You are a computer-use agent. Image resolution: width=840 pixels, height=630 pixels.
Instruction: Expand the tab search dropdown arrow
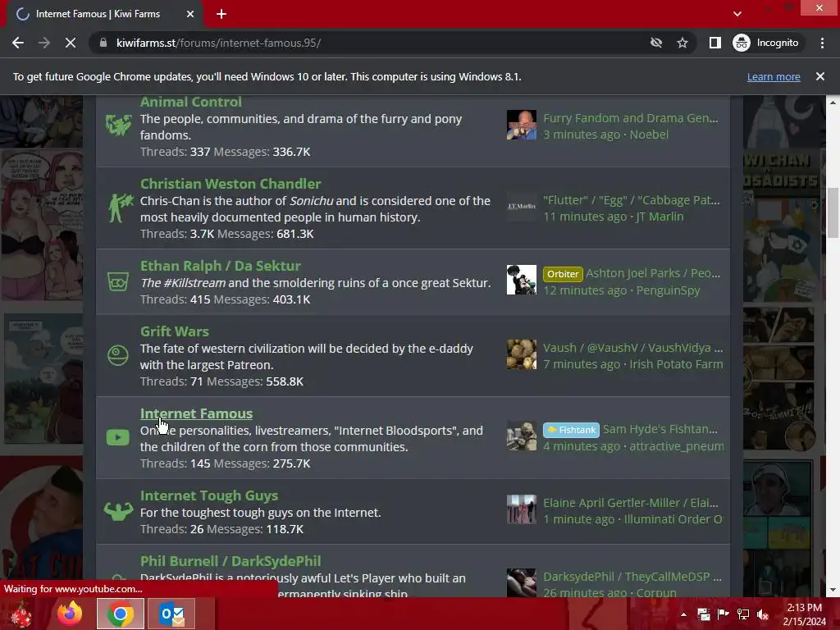[737, 14]
